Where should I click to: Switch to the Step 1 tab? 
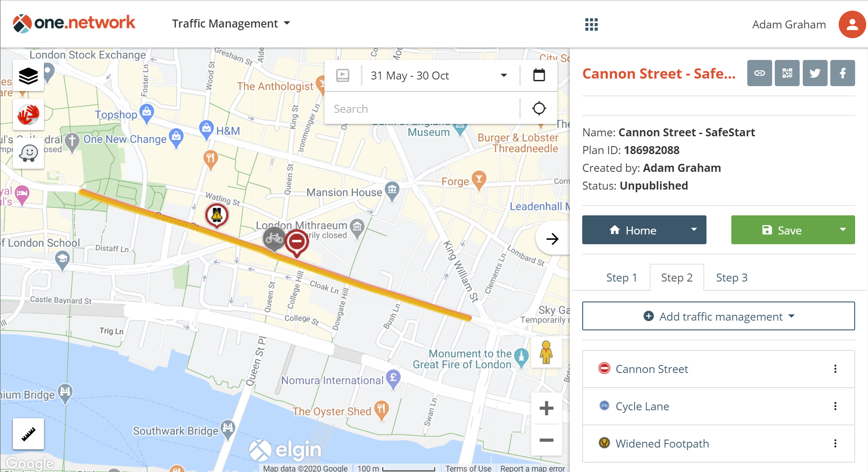tap(622, 278)
